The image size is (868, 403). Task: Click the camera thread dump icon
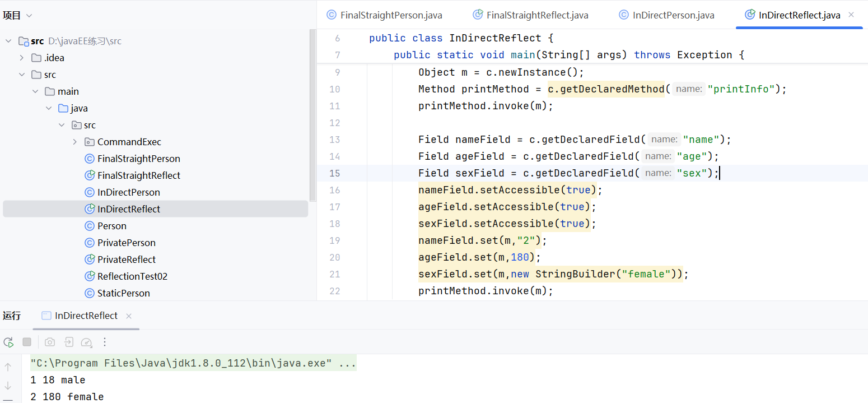[50, 342]
